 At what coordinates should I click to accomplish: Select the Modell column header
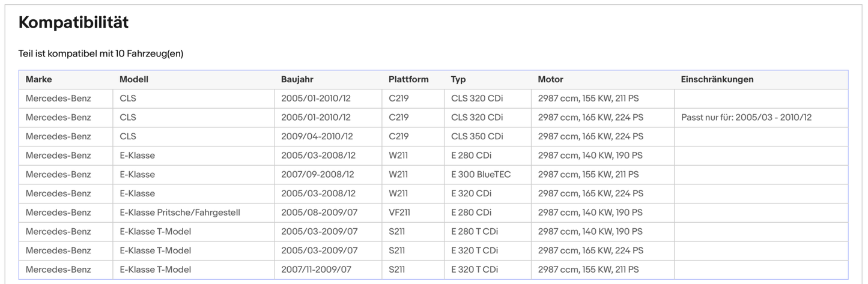point(133,79)
